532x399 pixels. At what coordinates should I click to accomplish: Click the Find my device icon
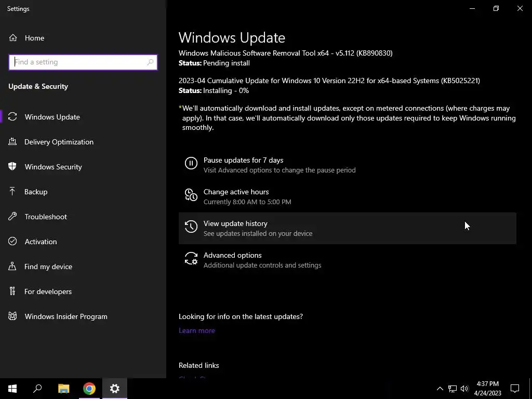pyautogui.click(x=12, y=267)
